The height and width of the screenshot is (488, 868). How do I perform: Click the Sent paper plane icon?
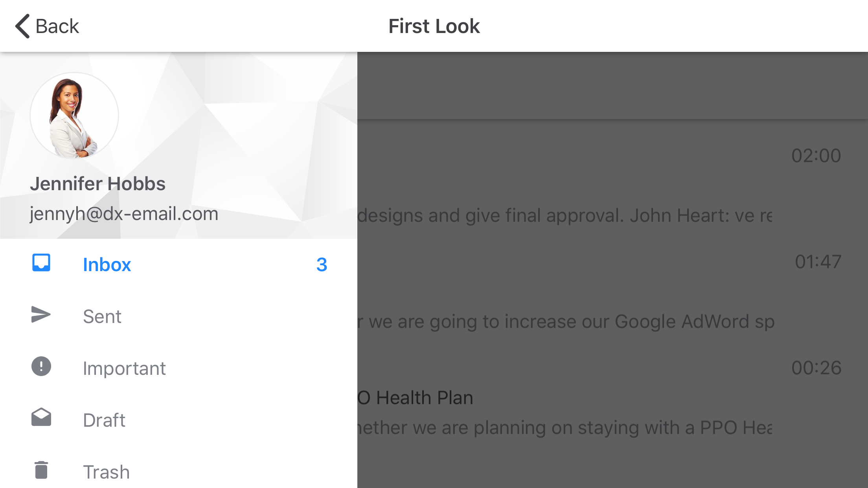point(41,315)
